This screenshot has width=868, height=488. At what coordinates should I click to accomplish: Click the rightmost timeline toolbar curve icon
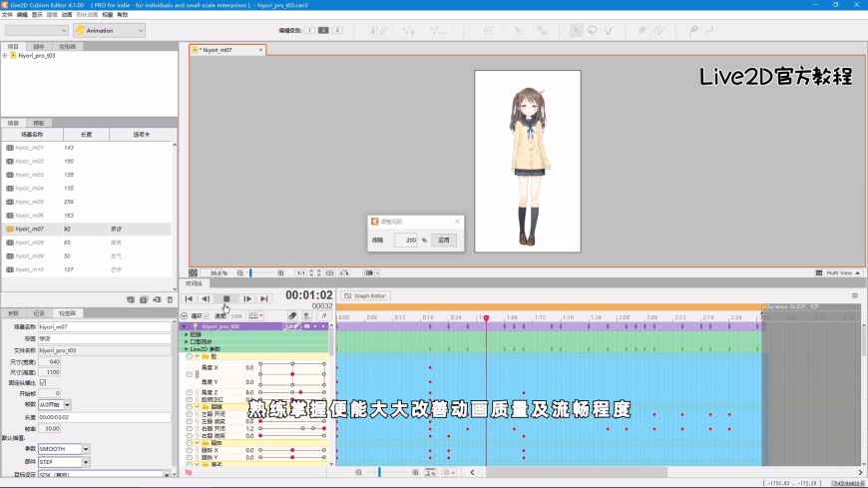tap(324, 315)
